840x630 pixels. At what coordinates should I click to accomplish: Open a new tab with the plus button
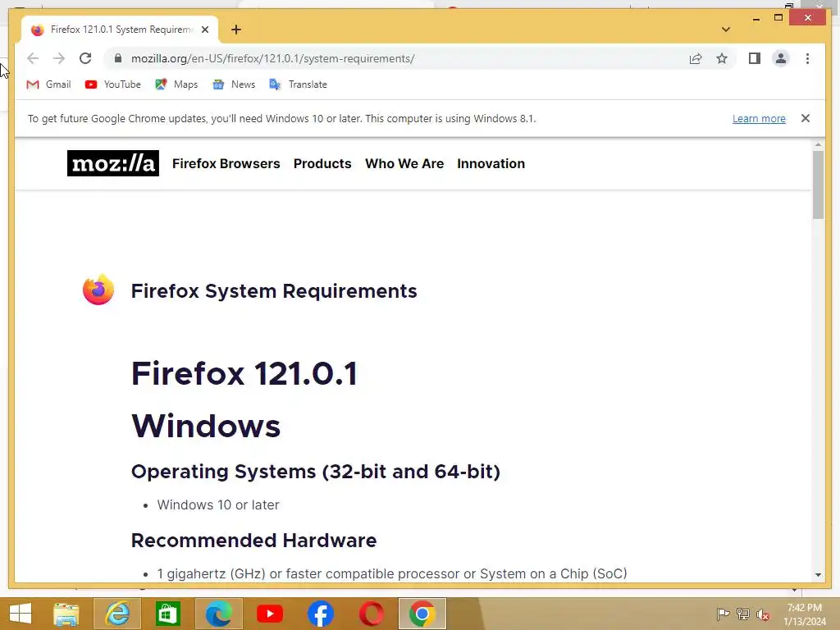pyautogui.click(x=236, y=30)
